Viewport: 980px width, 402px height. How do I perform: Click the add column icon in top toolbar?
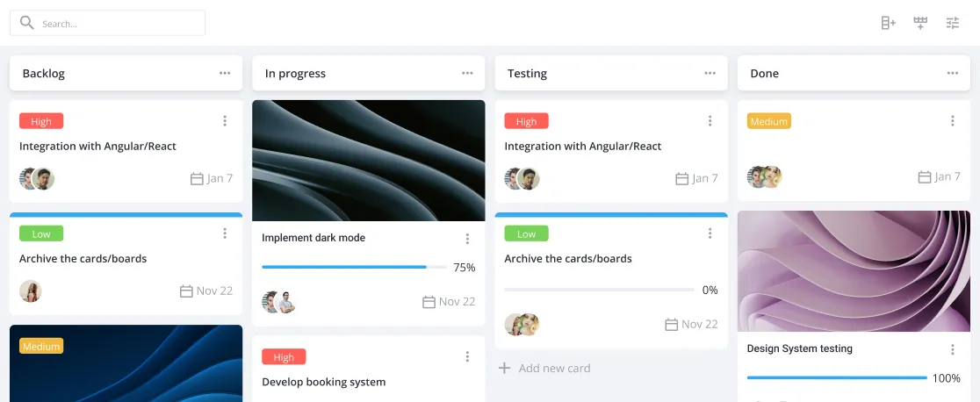click(x=888, y=23)
